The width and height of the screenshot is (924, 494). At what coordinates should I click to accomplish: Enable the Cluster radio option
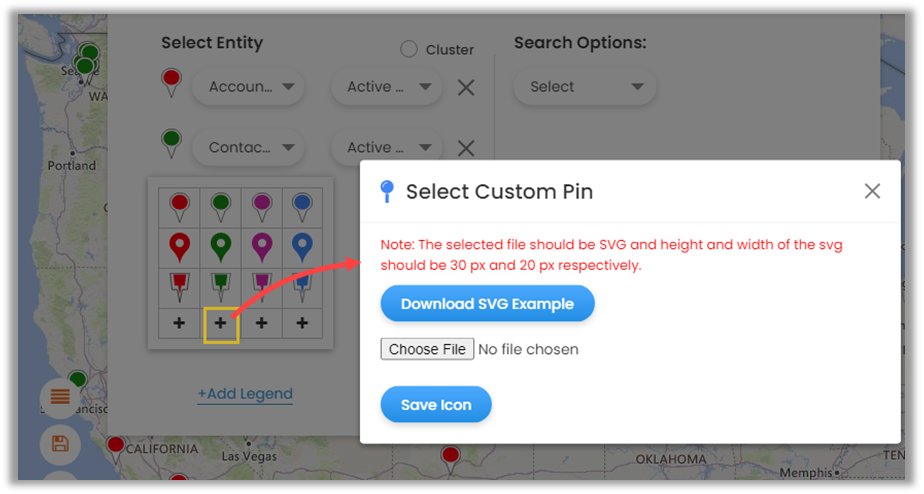[409, 49]
